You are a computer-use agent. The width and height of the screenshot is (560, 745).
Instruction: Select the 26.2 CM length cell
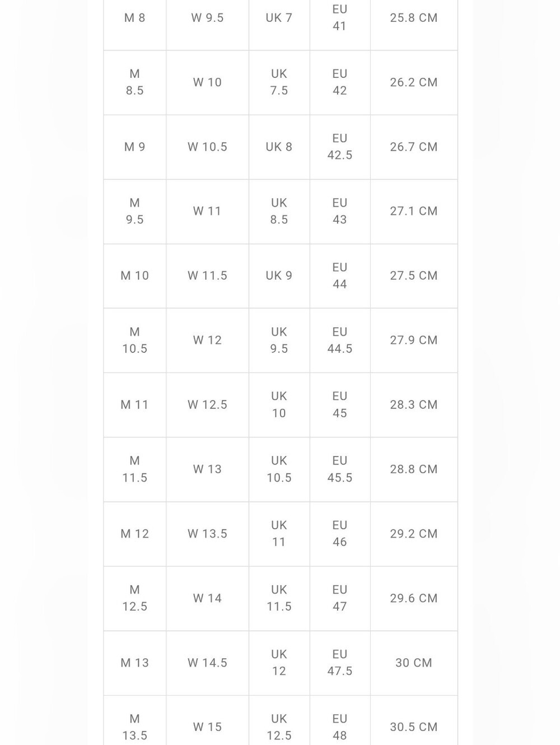pyautogui.click(x=414, y=82)
